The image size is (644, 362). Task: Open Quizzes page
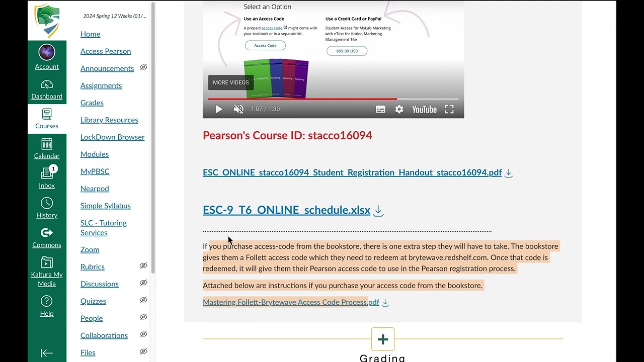[93, 301]
